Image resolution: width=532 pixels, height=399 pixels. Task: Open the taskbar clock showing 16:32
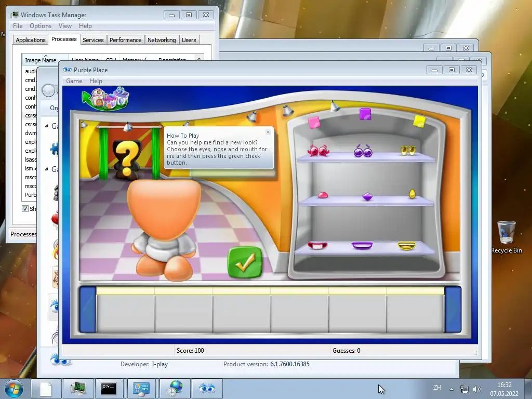[x=504, y=389]
